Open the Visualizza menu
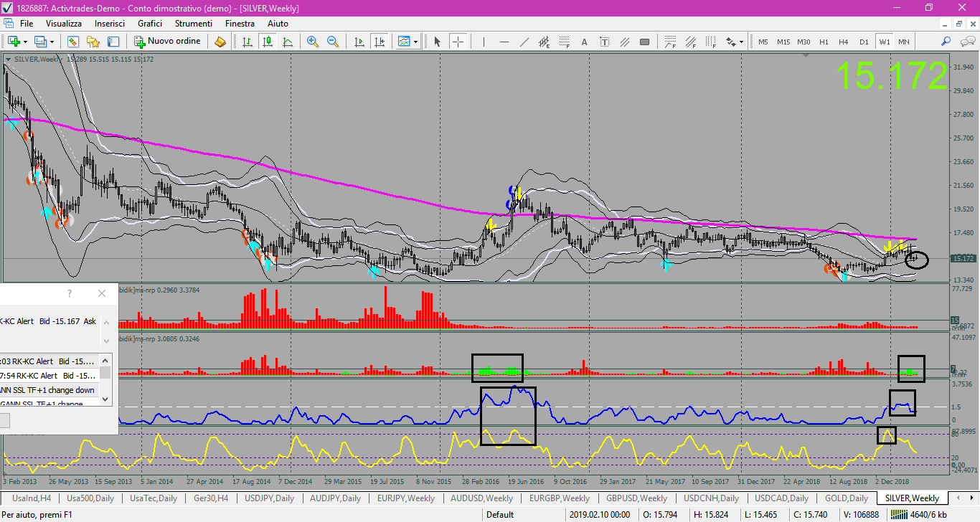This screenshot has height=522, width=980. [x=64, y=24]
